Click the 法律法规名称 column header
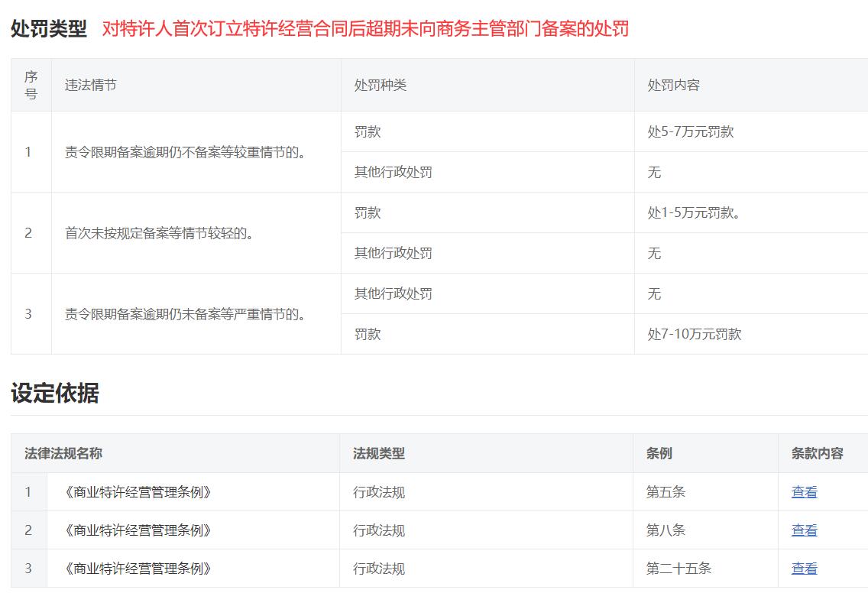This screenshot has width=868, height=593. click(63, 453)
